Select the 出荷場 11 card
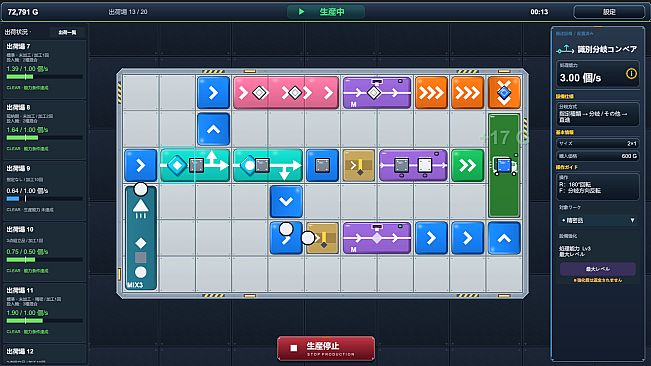The image size is (651, 366). coord(45,313)
